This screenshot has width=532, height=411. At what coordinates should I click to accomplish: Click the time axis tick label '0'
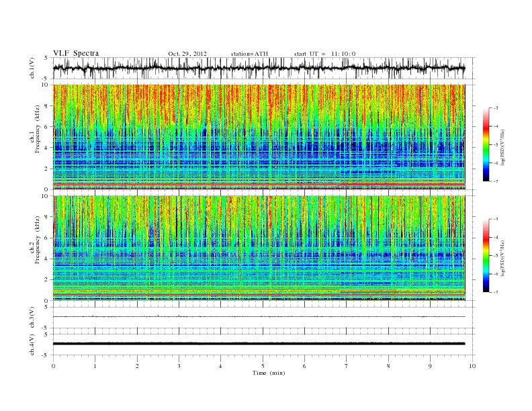(x=53, y=366)
